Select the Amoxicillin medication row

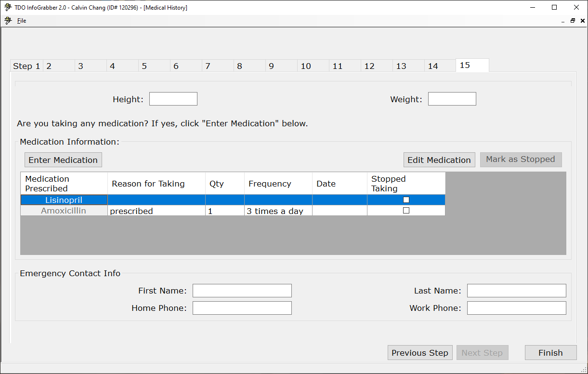point(64,211)
